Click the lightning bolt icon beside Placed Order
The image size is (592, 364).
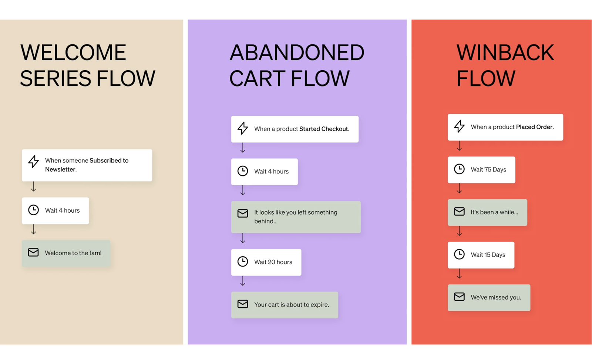pyautogui.click(x=459, y=127)
